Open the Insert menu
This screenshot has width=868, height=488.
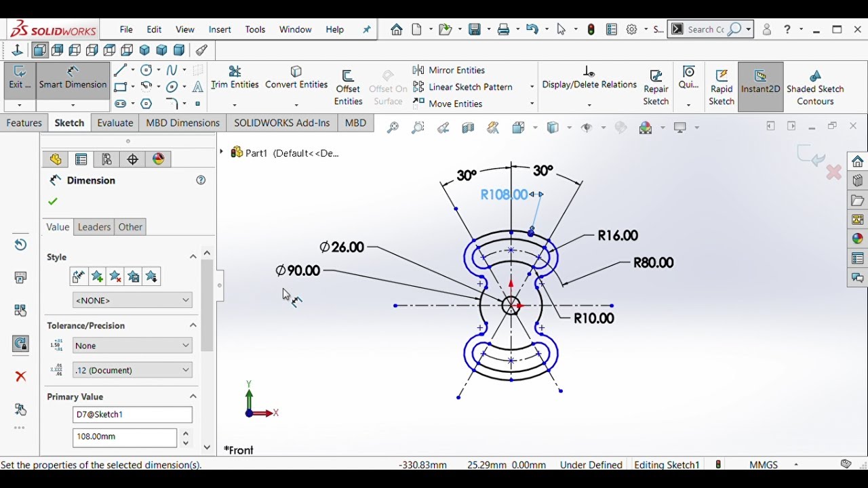point(220,29)
